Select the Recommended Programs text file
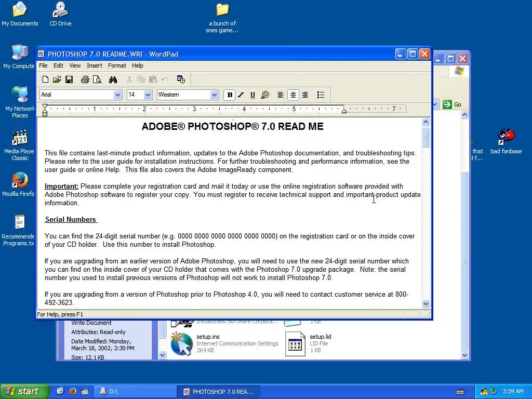 19,230
